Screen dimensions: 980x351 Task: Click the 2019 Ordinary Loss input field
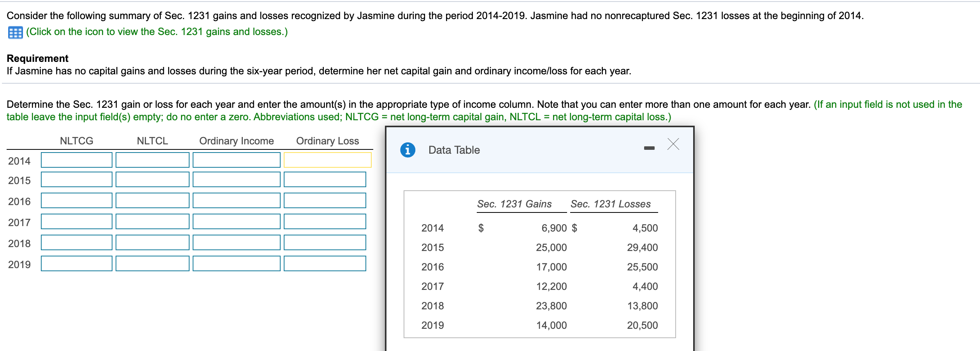[325, 263]
